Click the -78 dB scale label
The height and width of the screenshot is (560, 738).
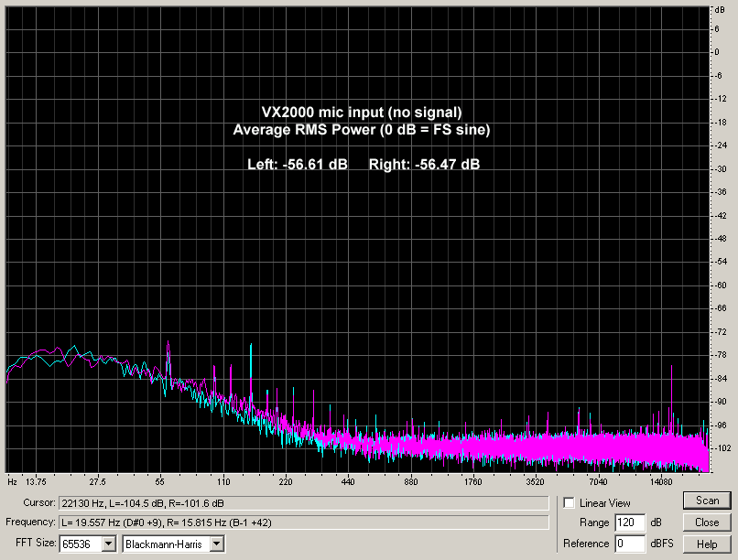pyautogui.click(x=720, y=355)
